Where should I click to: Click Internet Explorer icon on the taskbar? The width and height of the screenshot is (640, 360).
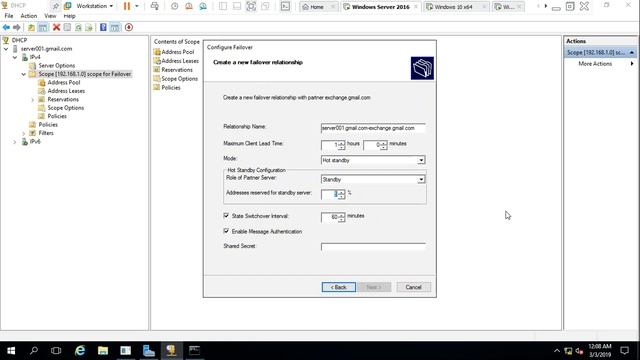[x=80, y=351]
